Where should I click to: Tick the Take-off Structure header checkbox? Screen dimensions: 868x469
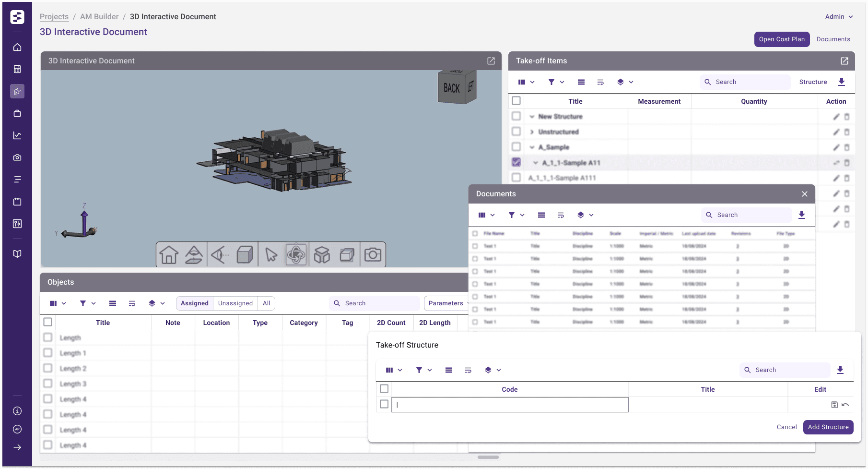(x=384, y=389)
